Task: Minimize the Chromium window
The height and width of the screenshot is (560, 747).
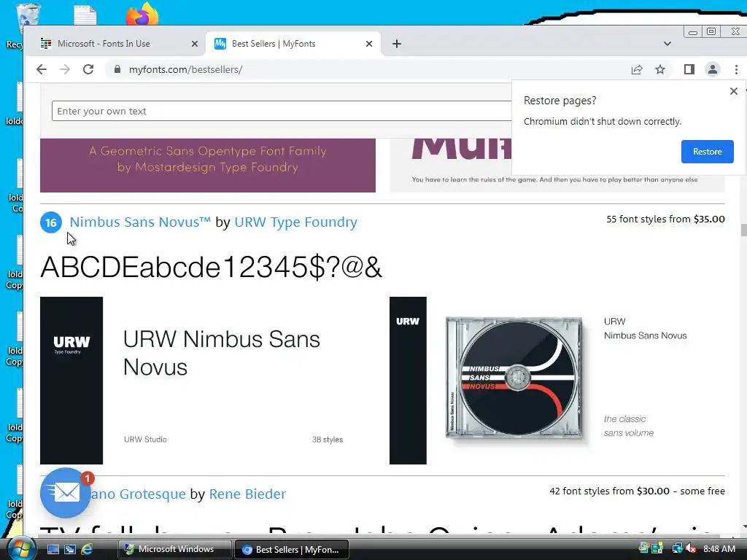Action: coord(693,32)
